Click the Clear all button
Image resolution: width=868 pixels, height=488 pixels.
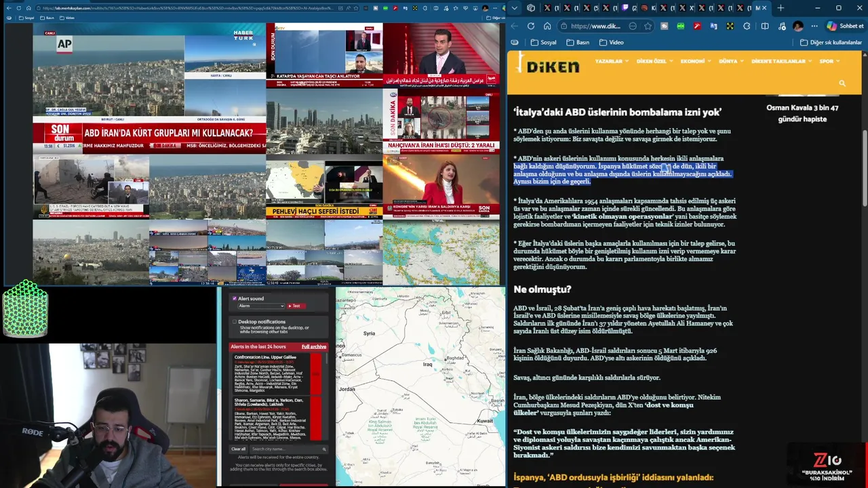239,449
